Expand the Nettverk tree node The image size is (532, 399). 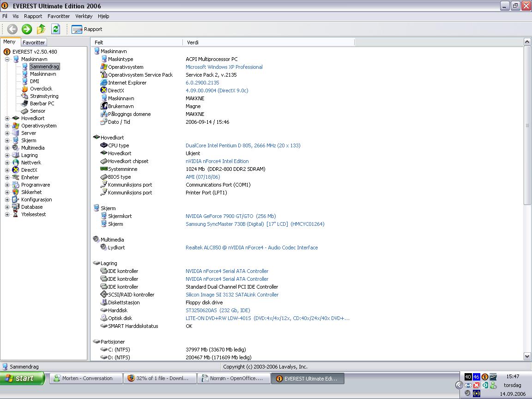tap(7, 163)
